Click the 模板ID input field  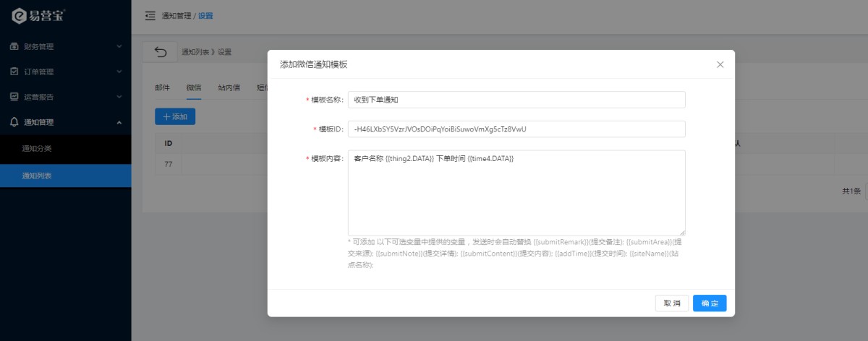[516, 129]
